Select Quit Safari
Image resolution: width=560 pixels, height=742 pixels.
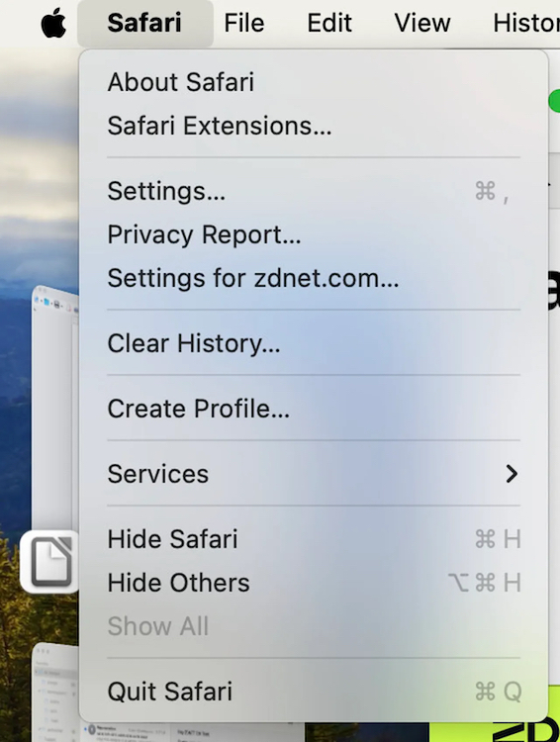point(314,692)
